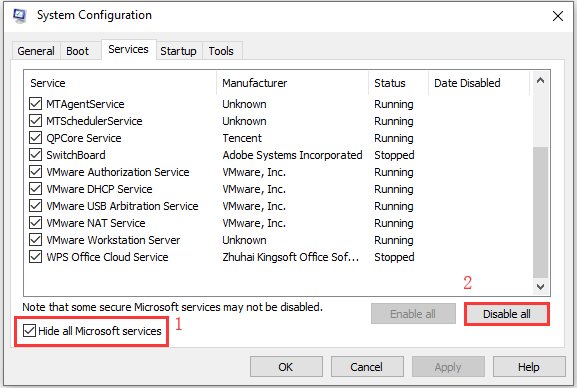Click the System Configuration title bar icon
The width and height of the screenshot is (577, 388).
(x=19, y=15)
